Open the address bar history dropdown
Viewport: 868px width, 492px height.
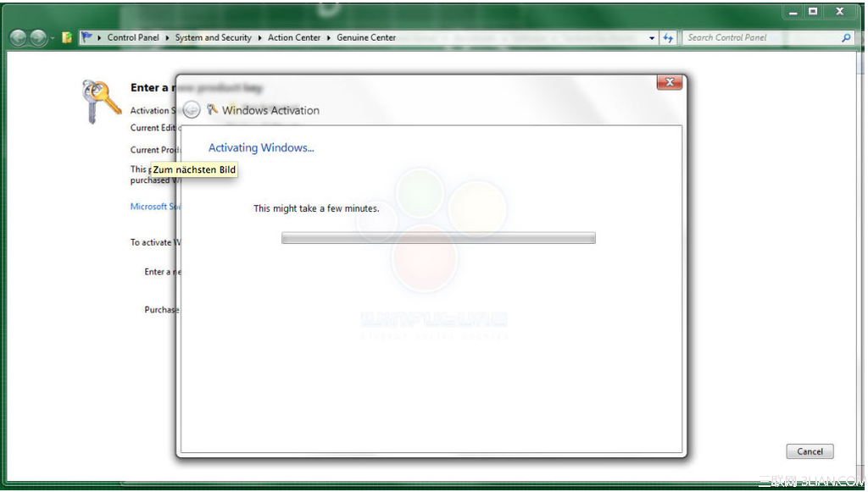[x=652, y=37]
